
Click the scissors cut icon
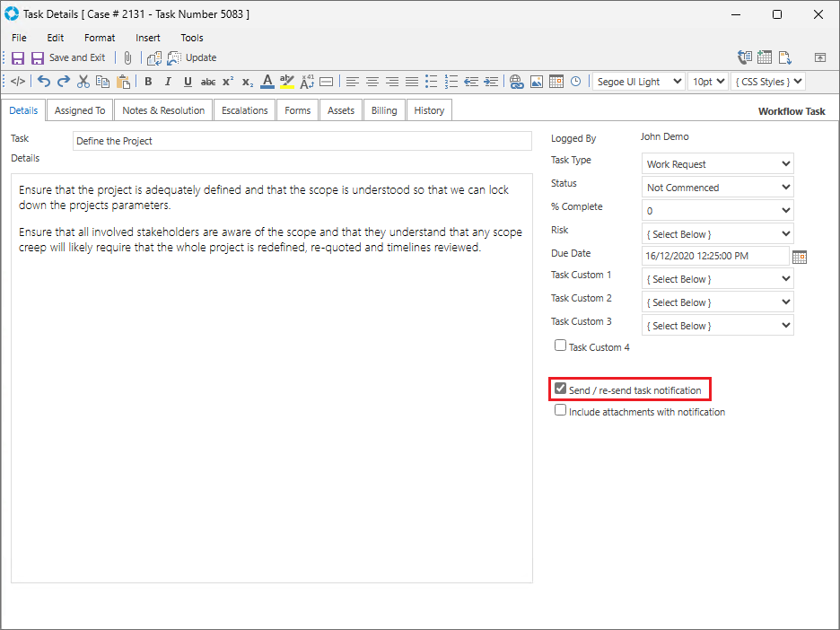pyautogui.click(x=83, y=82)
